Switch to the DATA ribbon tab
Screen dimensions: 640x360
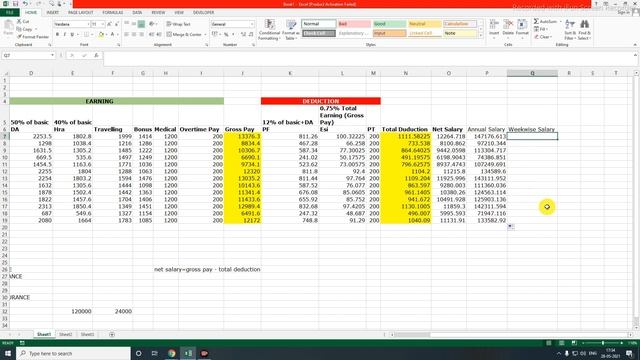pos(137,13)
